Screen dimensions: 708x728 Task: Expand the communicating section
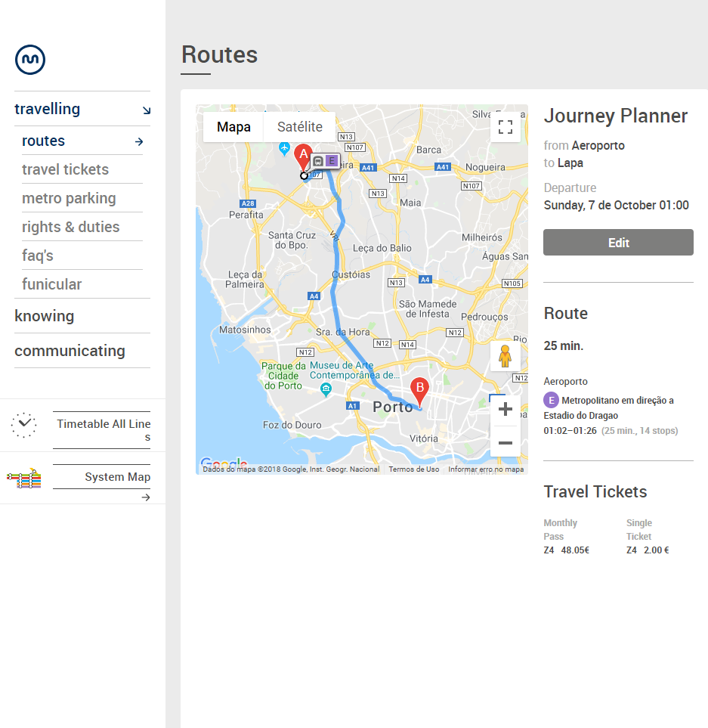[x=70, y=351]
